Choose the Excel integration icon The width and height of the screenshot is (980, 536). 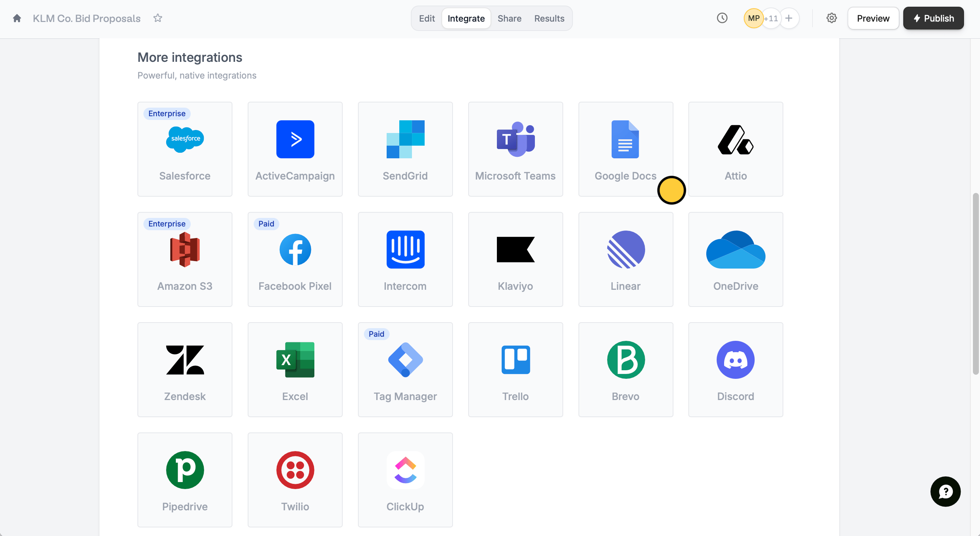click(295, 360)
